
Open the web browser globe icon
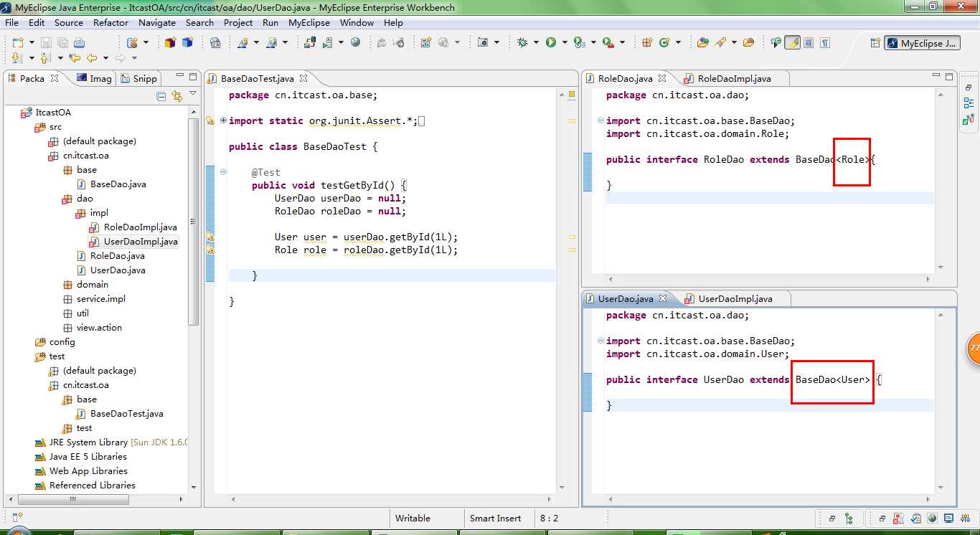tap(355, 43)
